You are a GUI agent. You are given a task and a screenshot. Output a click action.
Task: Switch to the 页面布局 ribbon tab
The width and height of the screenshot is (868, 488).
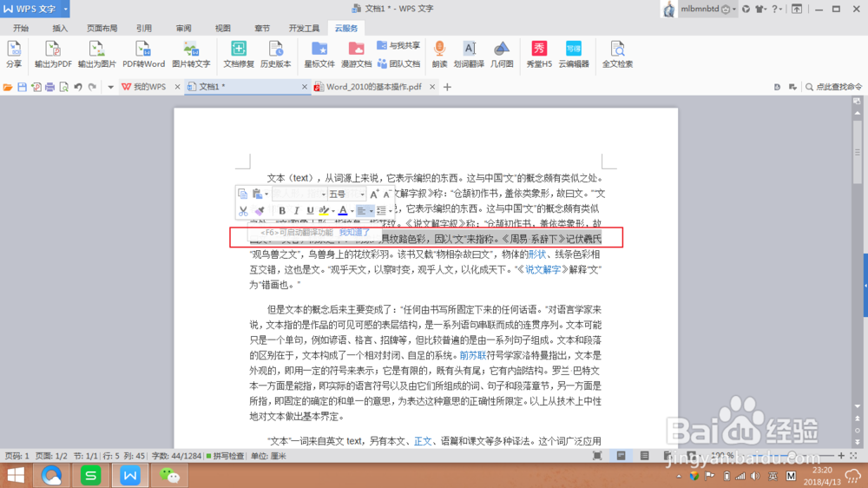tap(102, 29)
